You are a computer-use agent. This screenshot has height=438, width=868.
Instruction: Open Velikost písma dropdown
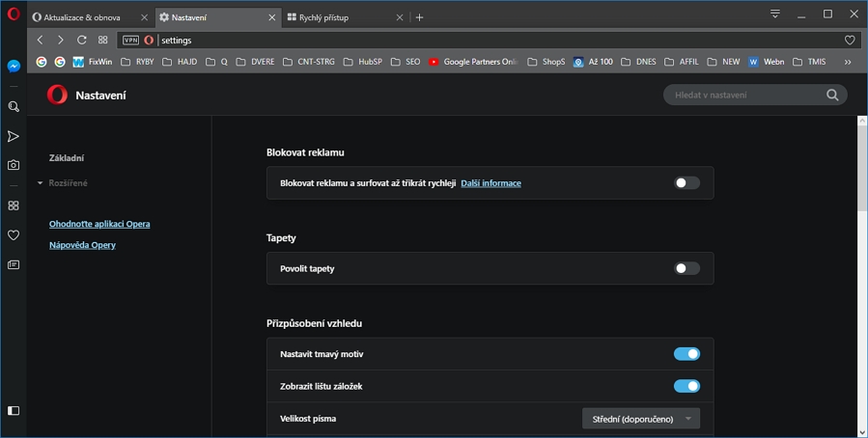coord(641,419)
